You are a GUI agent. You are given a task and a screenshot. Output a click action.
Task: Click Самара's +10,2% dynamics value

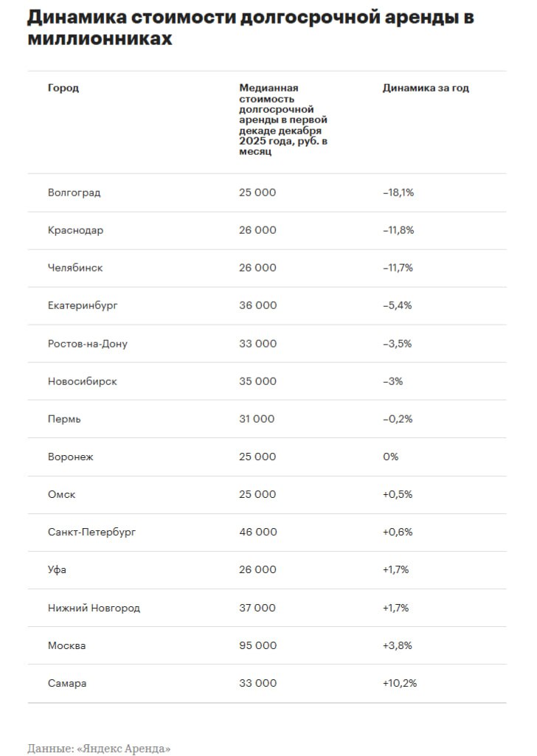click(399, 683)
